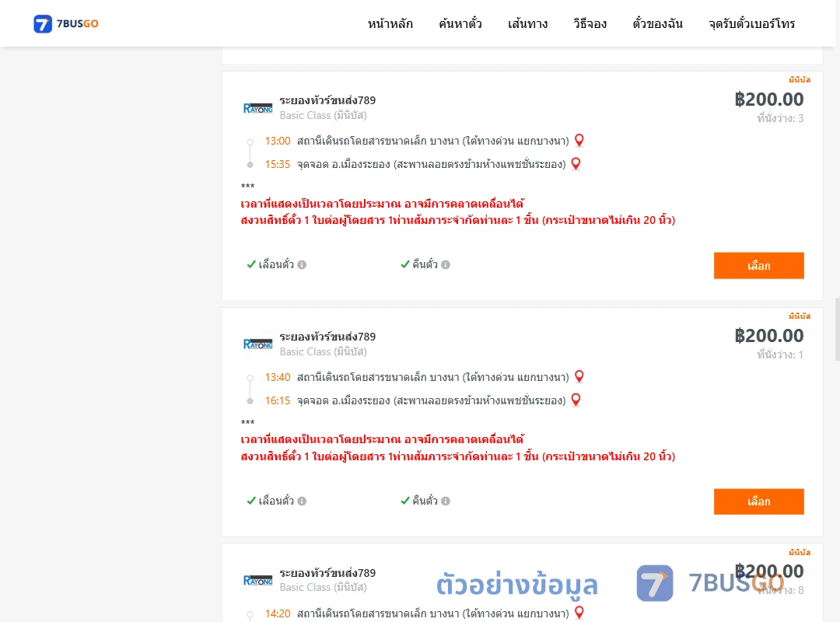
Task: Click info icon beside คืนตั๋ว in 13:40 card
Action: tap(446, 501)
